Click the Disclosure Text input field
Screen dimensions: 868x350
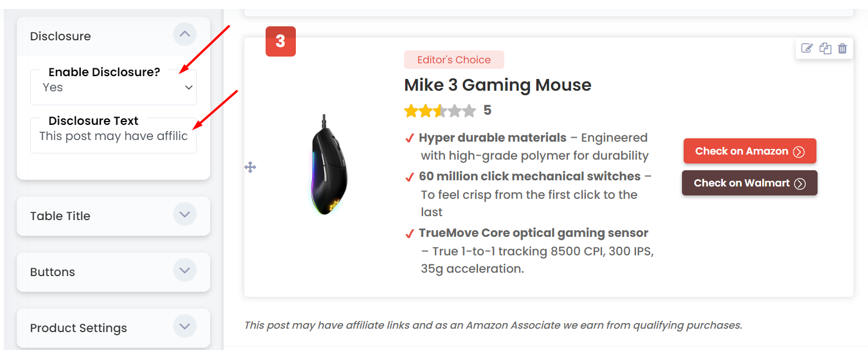113,136
